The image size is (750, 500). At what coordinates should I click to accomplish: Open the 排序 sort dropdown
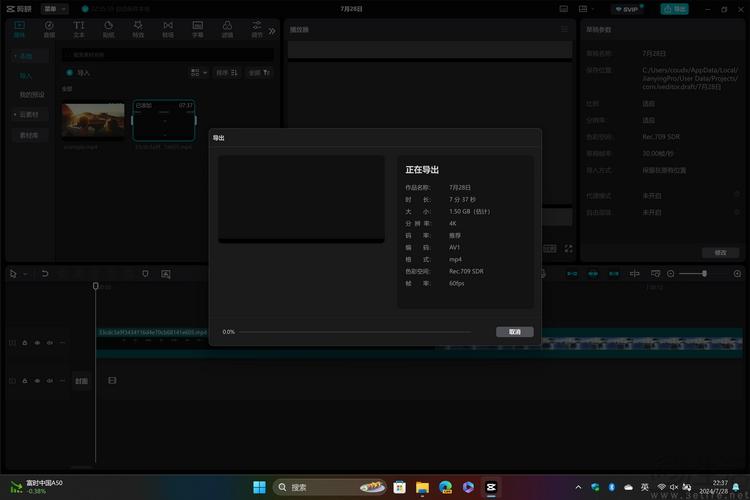coord(226,73)
